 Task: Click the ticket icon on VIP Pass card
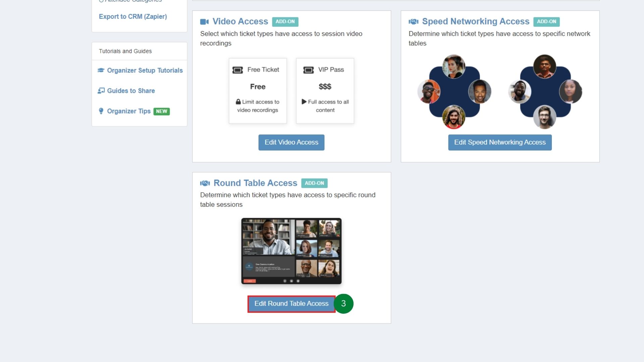click(308, 70)
